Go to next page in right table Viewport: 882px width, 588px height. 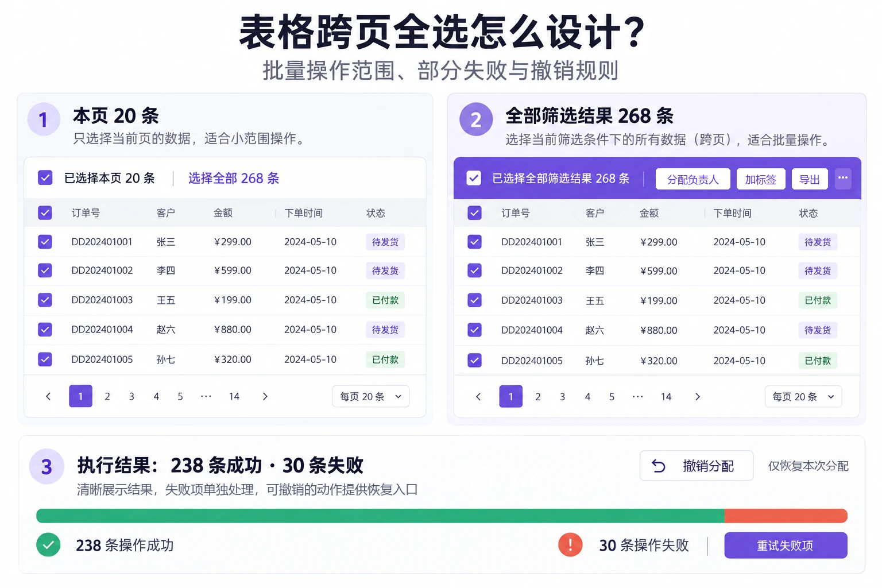coord(697,397)
